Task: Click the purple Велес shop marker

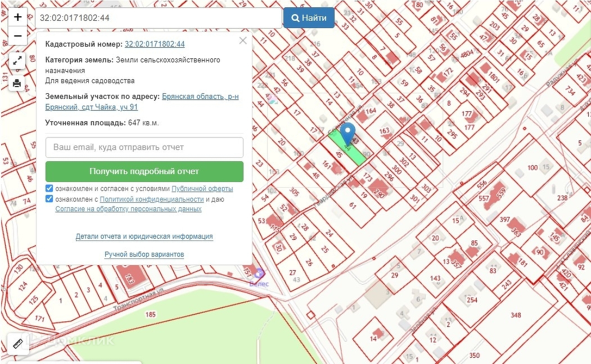Action: [x=259, y=274]
